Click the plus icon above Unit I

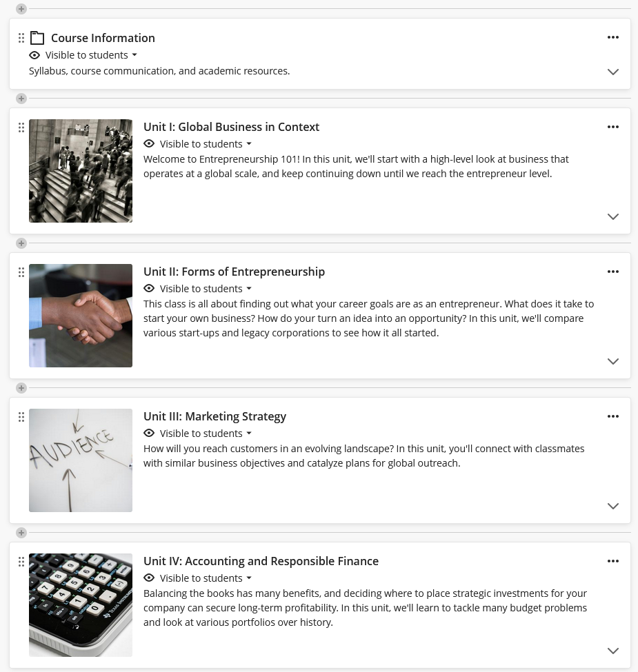(x=21, y=99)
